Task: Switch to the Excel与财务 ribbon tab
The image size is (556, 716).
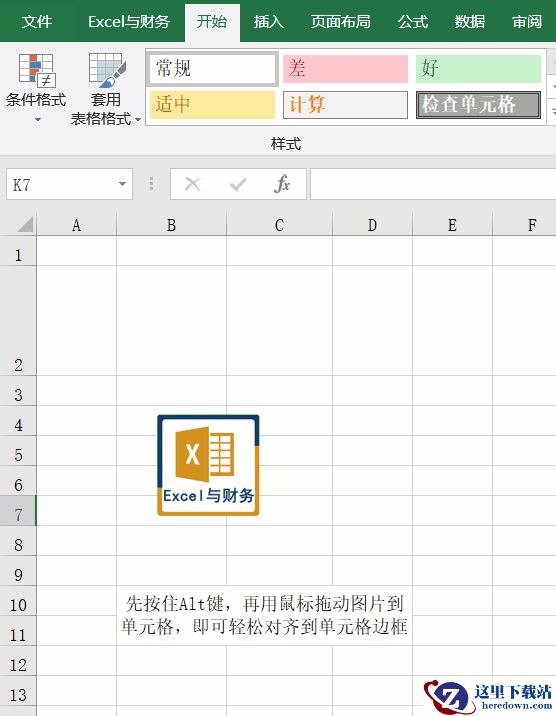Action: point(129,21)
